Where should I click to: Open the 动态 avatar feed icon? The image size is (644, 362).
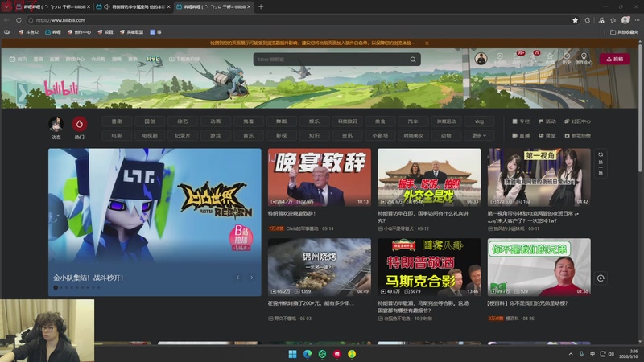[x=56, y=124]
